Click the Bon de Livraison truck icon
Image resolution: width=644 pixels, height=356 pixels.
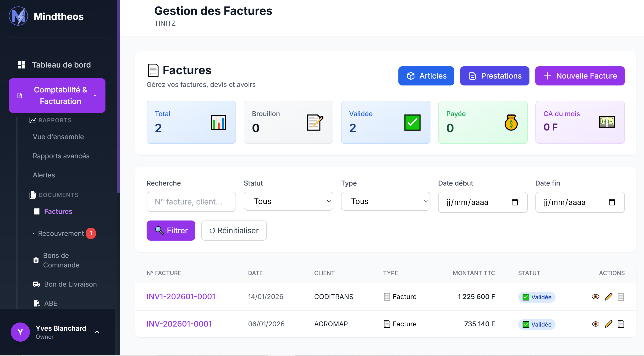(x=36, y=284)
